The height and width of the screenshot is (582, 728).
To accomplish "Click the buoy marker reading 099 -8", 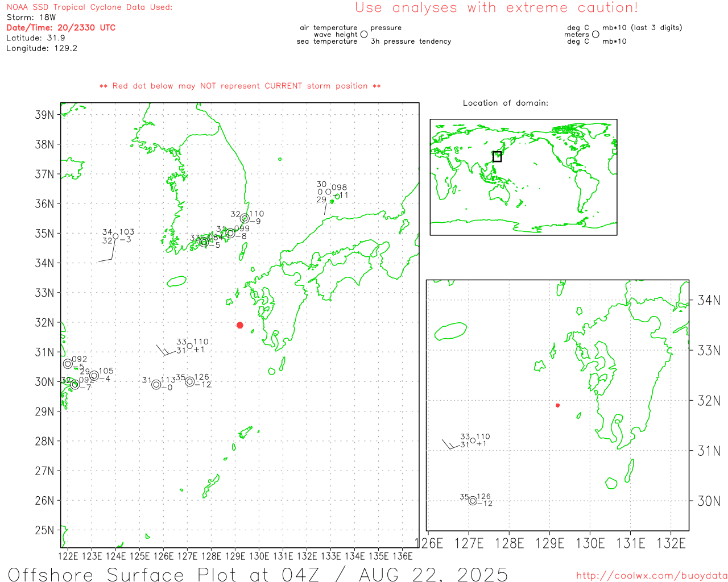I will click(230, 233).
